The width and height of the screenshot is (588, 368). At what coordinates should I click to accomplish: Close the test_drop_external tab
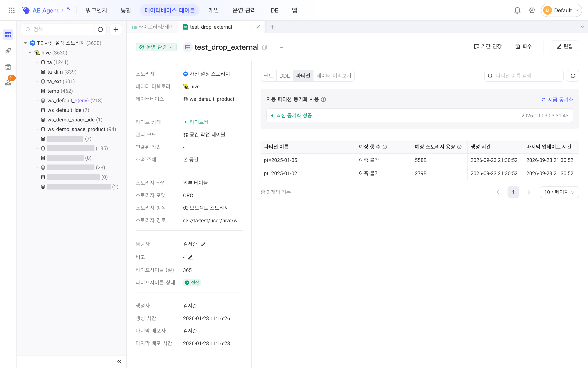(258, 27)
